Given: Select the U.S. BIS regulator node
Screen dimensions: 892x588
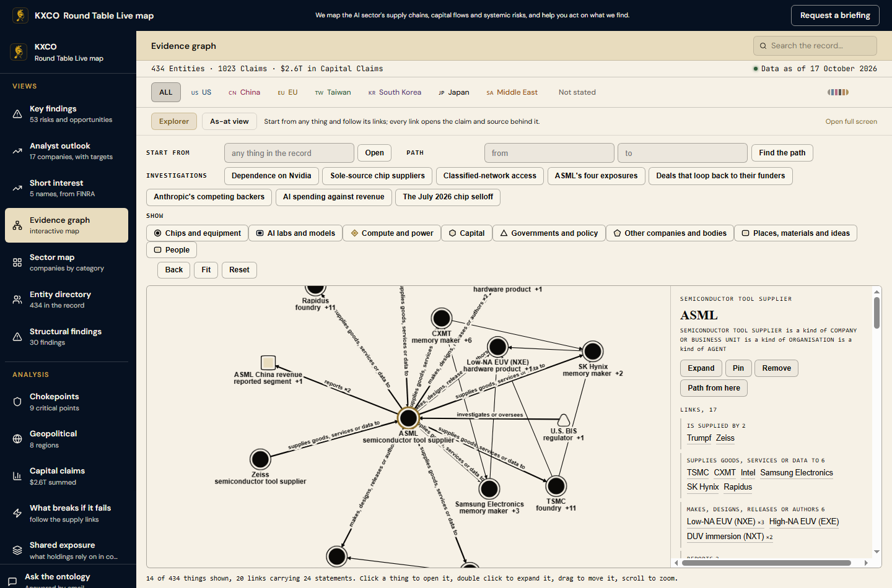Looking at the screenshot, I should (x=564, y=420).
